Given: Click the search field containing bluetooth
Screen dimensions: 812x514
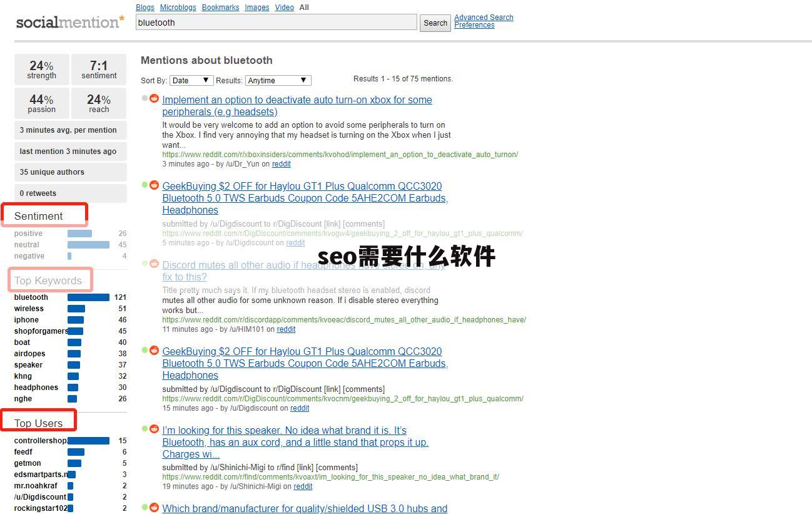Looking at the screenshot, I should click(x=276, y=23).
